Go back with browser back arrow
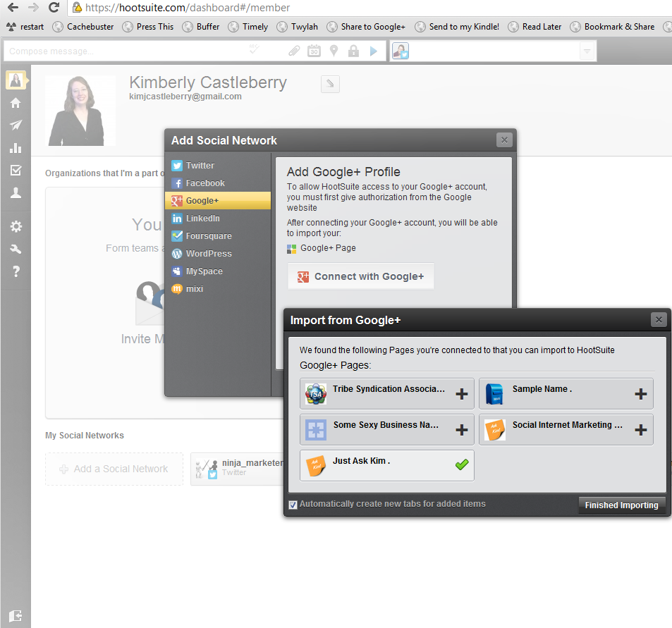Screen dimensions: 672x628 click(x=13, y=7)
